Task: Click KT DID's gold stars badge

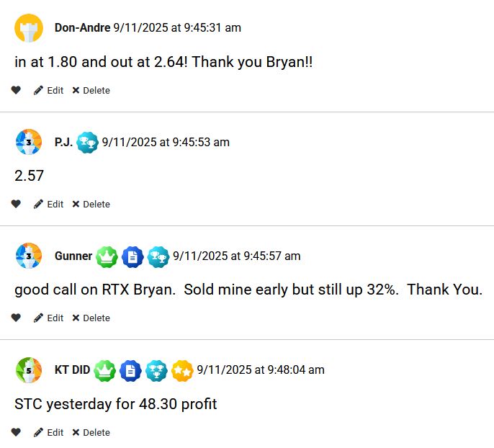Action: click(x=182, y=370)
